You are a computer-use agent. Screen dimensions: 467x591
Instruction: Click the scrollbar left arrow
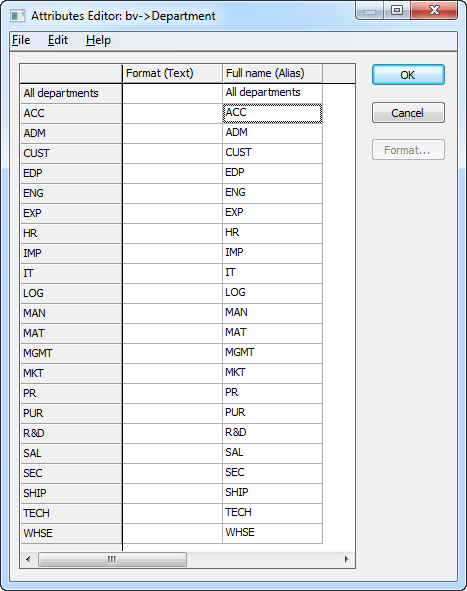[x=28, y=559]
